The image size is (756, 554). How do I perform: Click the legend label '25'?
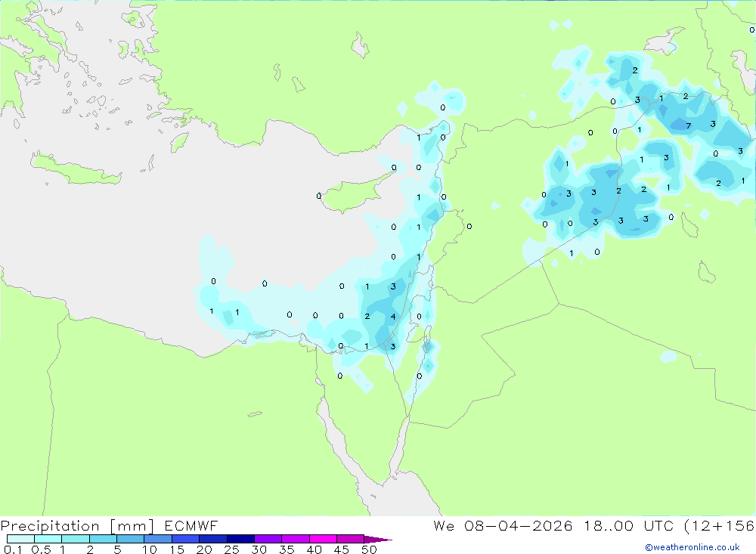[232, 549]
